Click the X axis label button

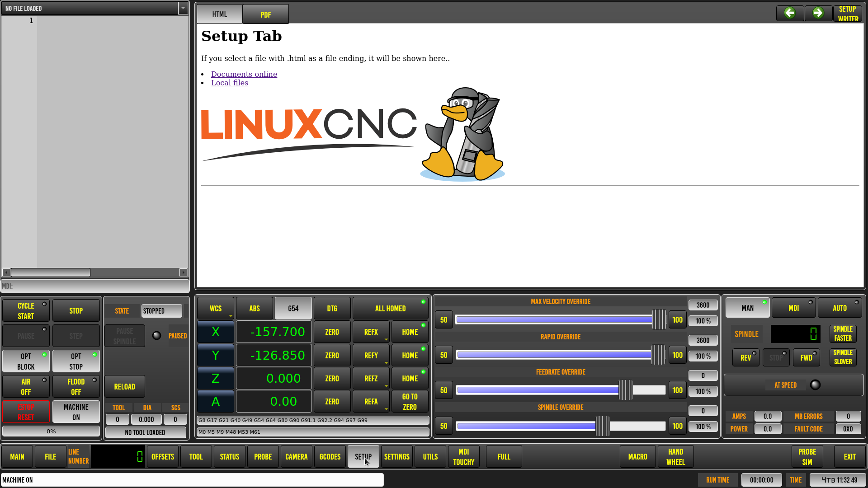pos(216,332)
